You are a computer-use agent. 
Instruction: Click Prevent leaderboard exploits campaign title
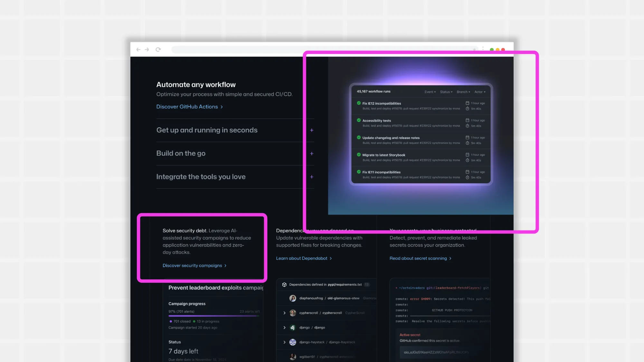tap(216, 288)
